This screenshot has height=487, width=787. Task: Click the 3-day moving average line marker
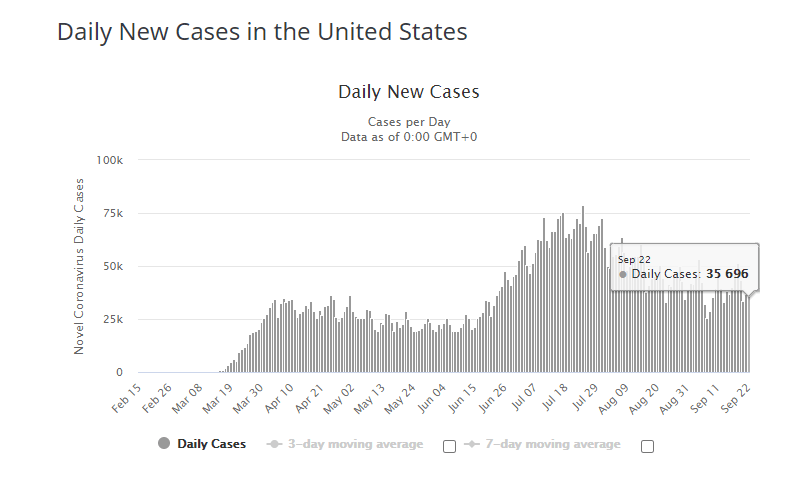point(274,444)
